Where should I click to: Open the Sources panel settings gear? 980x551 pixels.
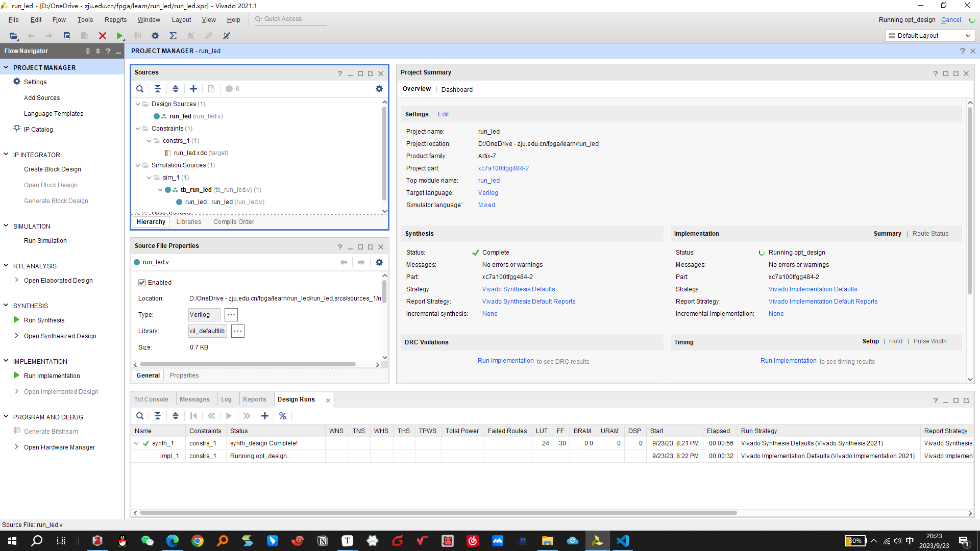click(379, 89)
